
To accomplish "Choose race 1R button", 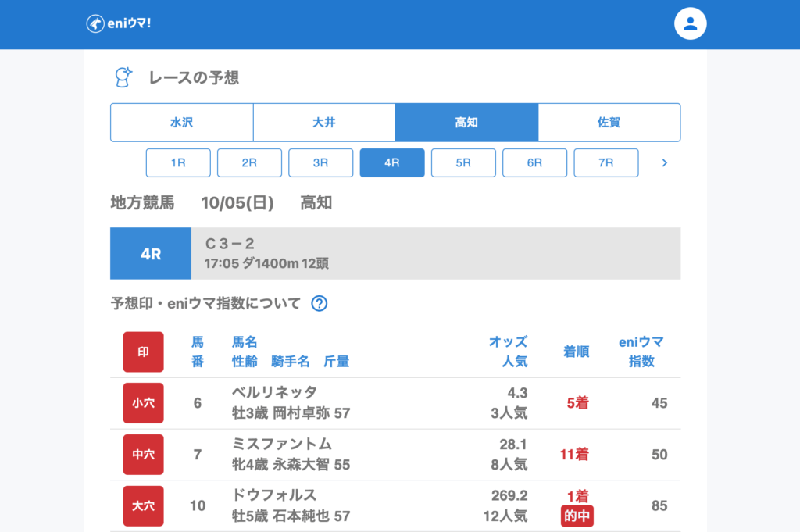I will click(x=178, y=162).
